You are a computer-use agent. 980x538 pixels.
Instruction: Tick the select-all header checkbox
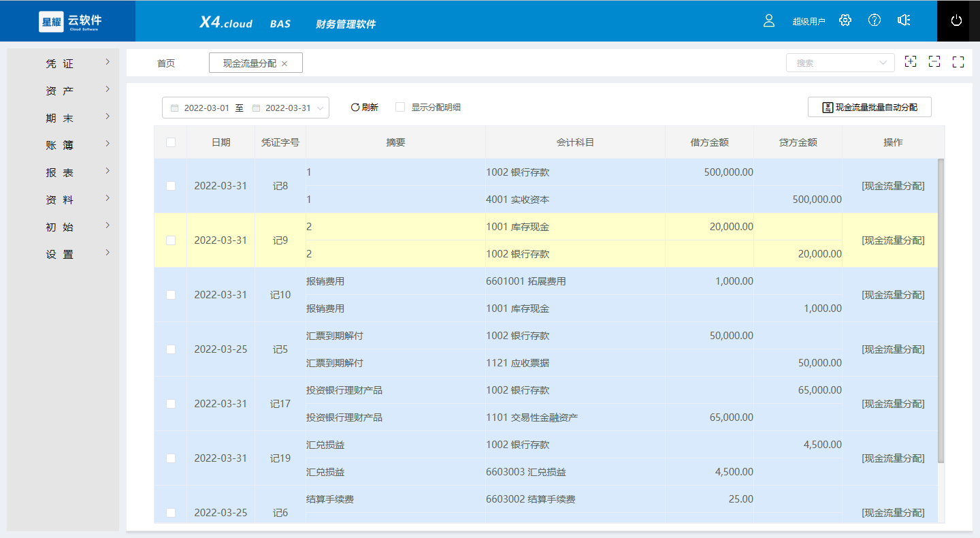pyautogui.click(x=171, y=142)
